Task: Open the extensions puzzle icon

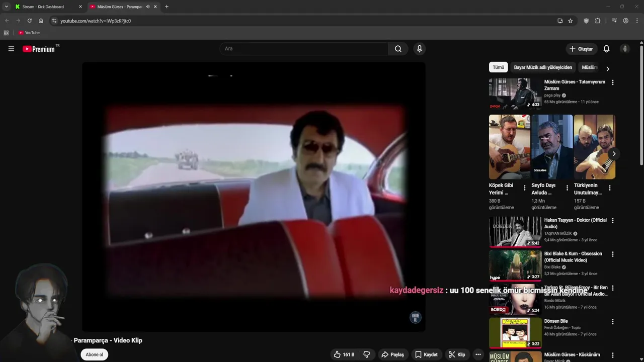Action: point(598,21)
